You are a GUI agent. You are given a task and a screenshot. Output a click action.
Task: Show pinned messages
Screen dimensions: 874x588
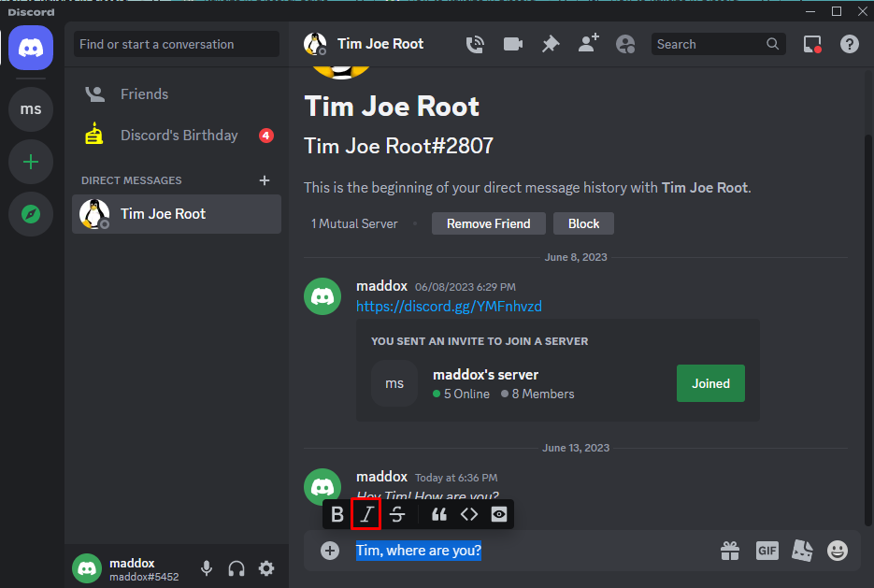click(x=551, y=44)
